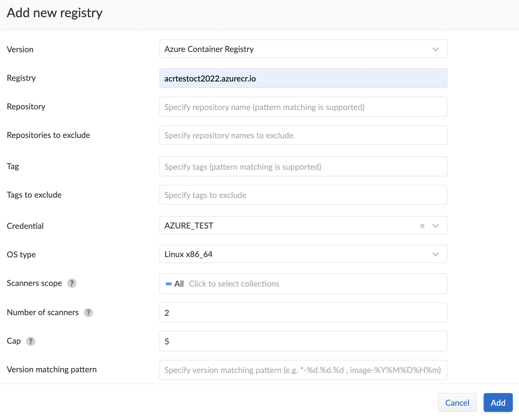Focus the Tag pattern input field
519x420 pixels.
point(303,167)
